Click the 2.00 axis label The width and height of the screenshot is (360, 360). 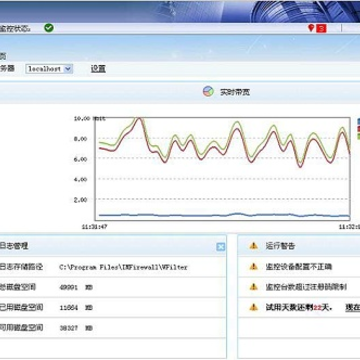click(80, 200)
